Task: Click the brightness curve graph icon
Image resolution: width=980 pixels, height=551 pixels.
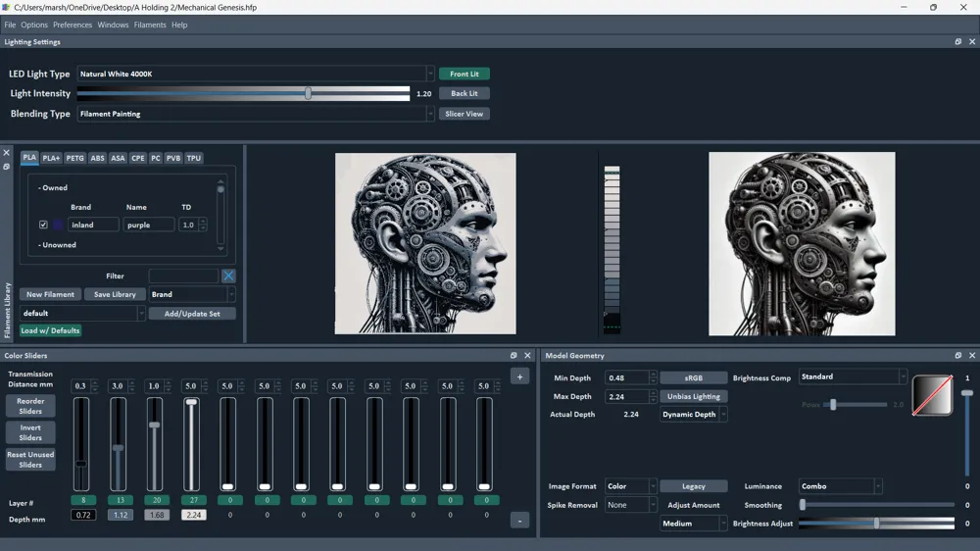Action: coord(932,396)
